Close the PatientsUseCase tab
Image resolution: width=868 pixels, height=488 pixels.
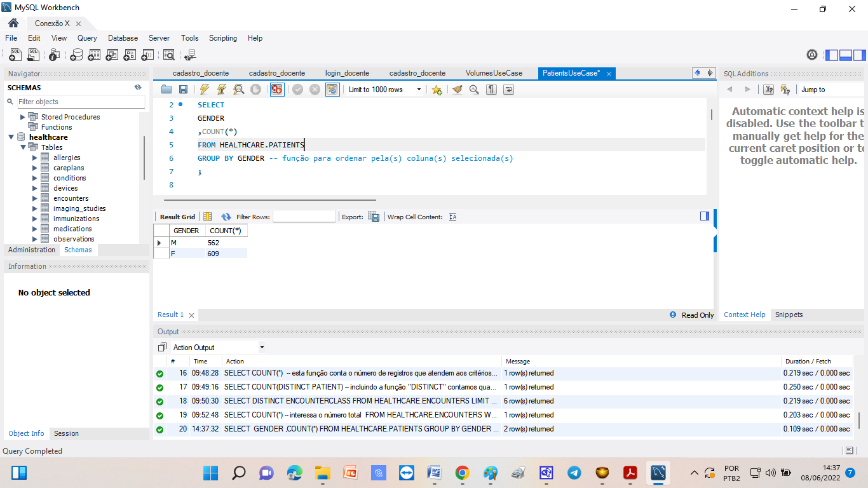point(609,74)
